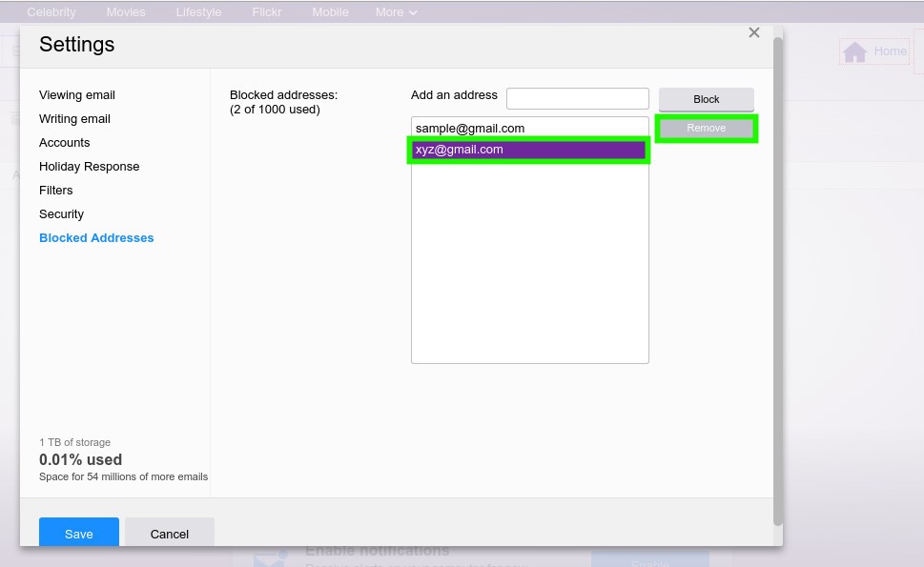Screen dimensions: 924x567
Task: Switch to Filters settings
Action: point(55,190)
